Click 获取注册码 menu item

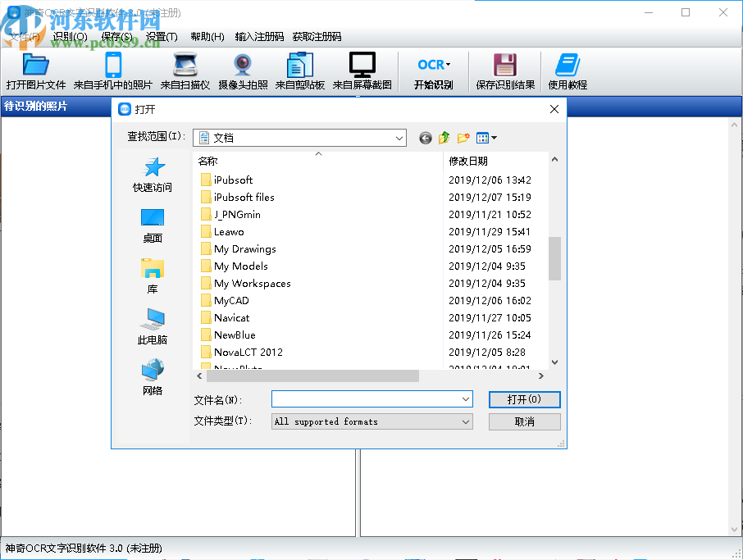click(317, 36)
